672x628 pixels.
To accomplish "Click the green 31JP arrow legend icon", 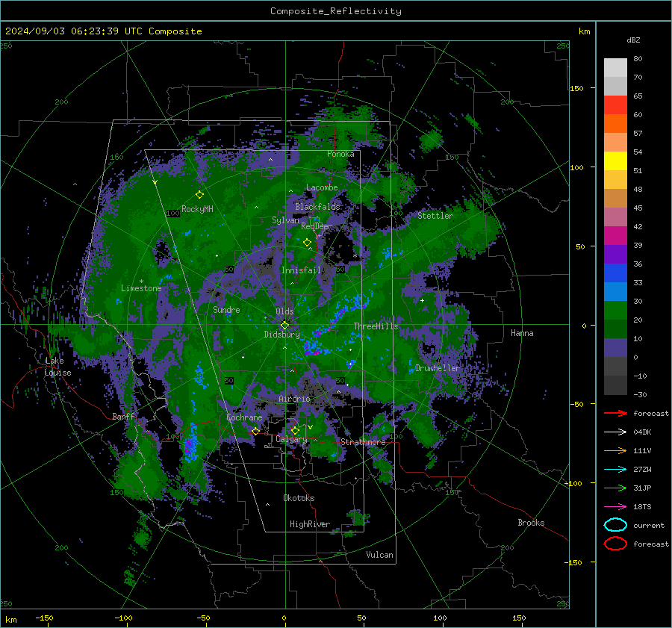I will coord(615,488).
